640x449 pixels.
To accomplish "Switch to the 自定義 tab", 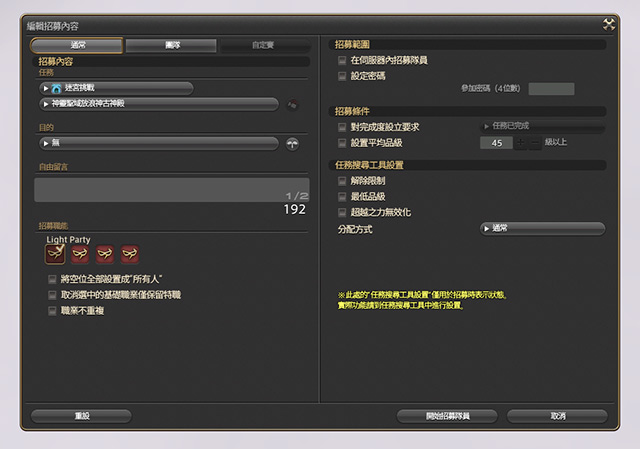I will click(x=264, y=45).
